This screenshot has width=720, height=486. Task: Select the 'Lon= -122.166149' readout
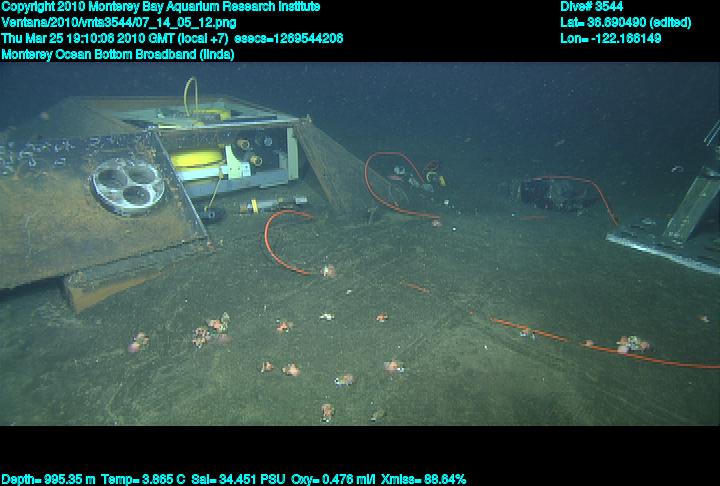pyautogui.click(x=611, y=39)
